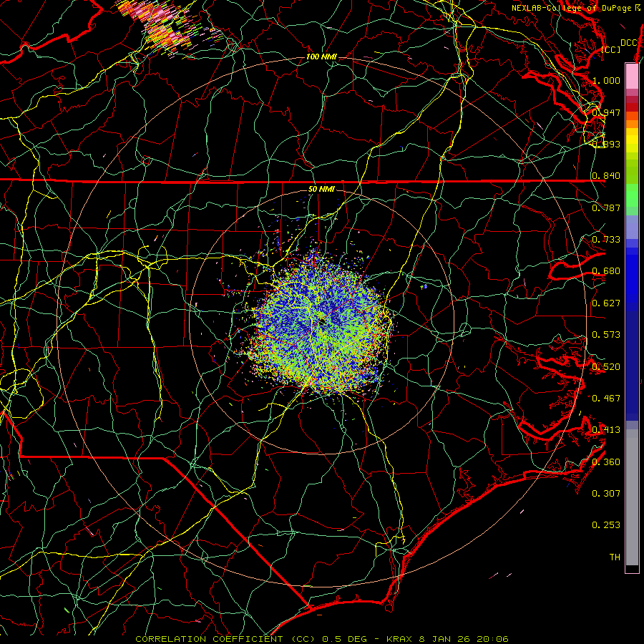Select the 0.733 scale value
This screenshot has height=644, width=644.
tap(606, 240)
